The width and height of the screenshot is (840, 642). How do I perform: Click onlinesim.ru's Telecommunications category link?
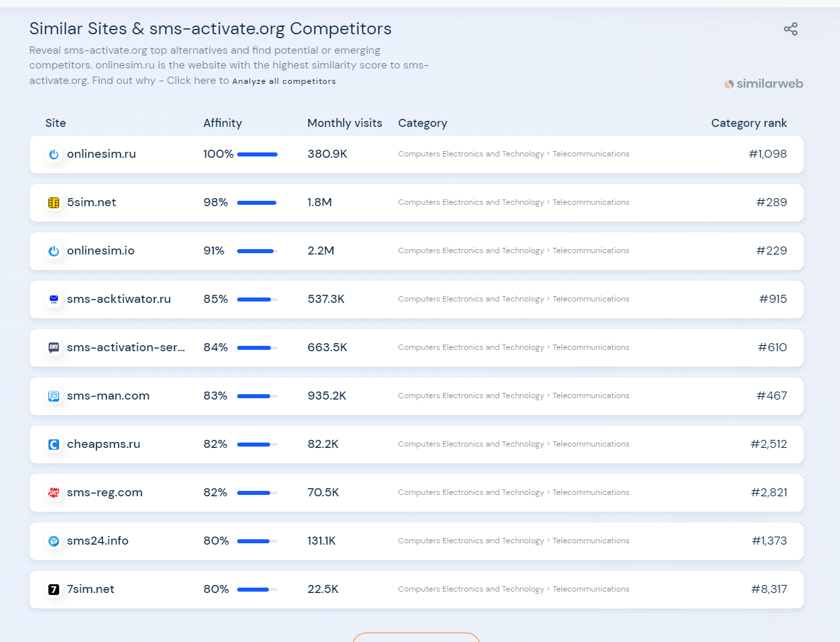coord(591,154)
